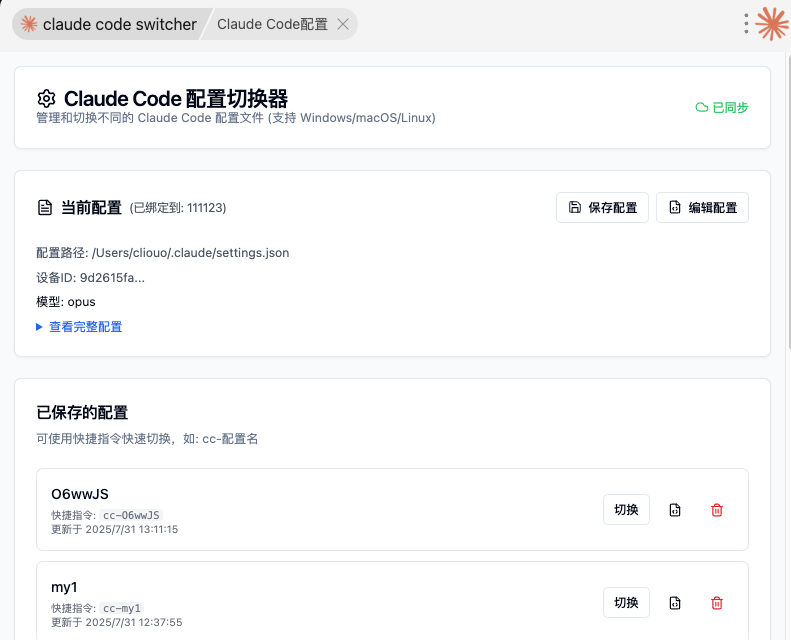Click the 模型: opus text
Viewport: 791px width, 640px height.
(66, 302)
